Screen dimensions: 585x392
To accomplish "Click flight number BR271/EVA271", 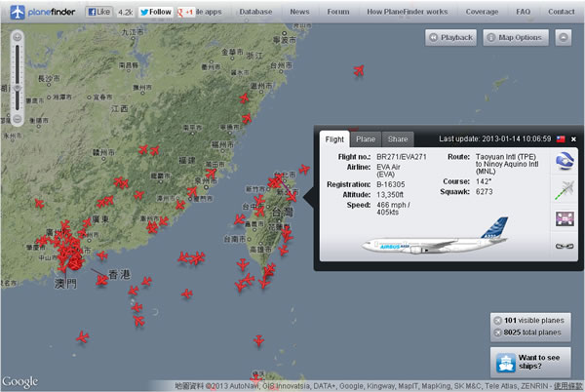I will (x=402, y=157).
